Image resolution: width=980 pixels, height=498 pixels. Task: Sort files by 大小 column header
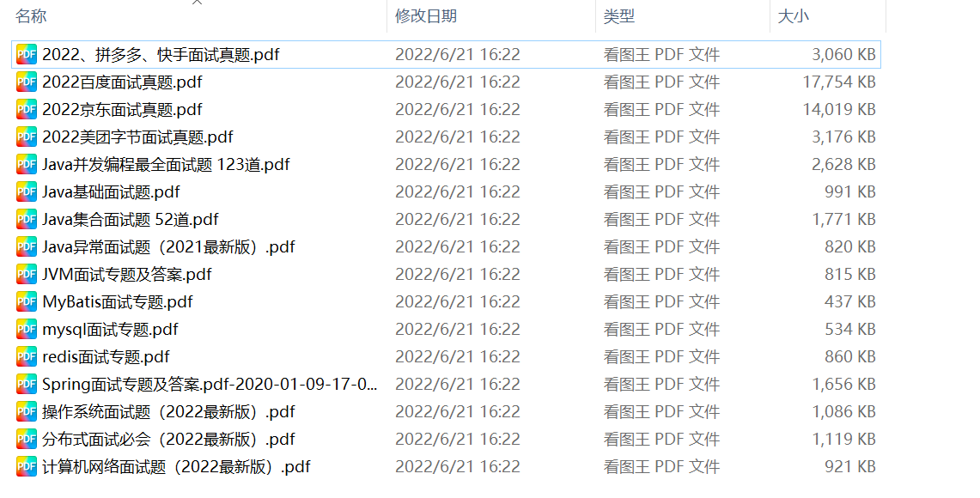pyautogui.click(x=793, y=16)
